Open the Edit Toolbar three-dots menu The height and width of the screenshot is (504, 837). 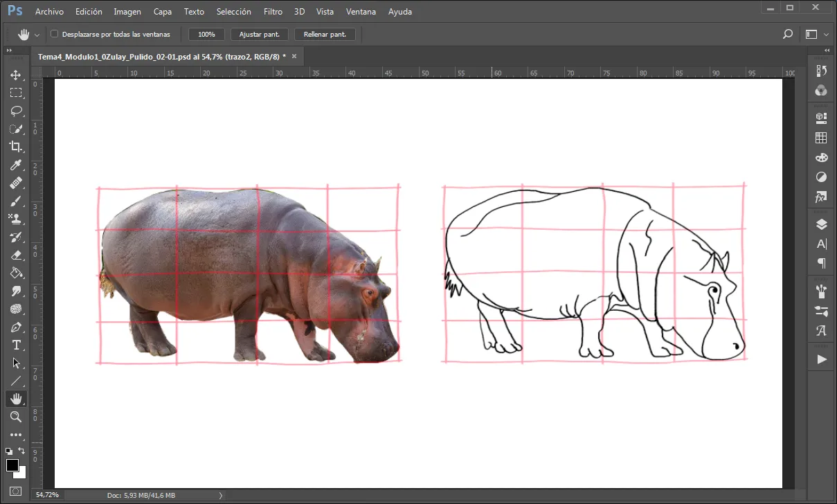[x=15, y=435]
